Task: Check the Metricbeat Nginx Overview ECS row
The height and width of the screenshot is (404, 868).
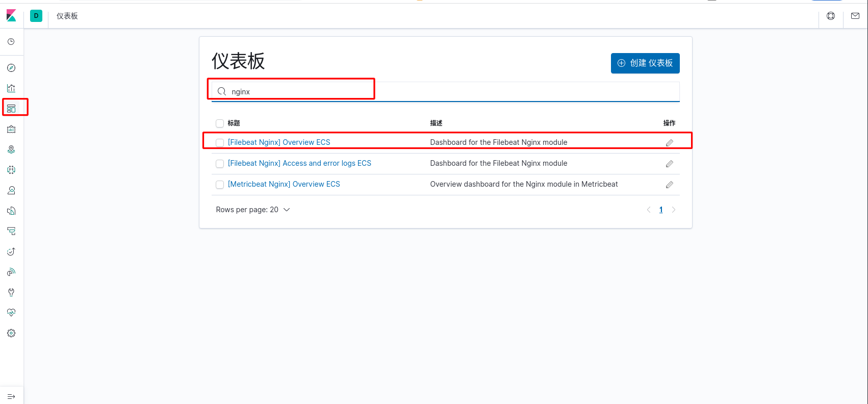Action: pos(220,185)
